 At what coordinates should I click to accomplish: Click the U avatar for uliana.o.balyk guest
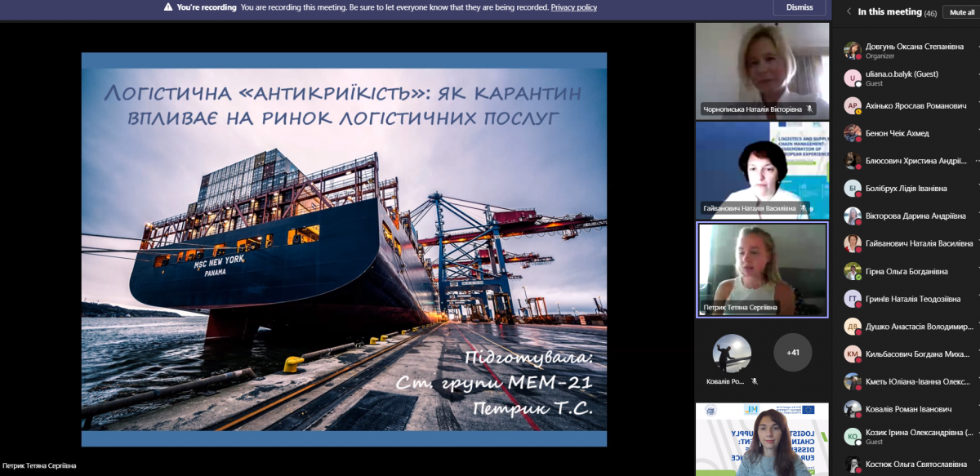(x=853, y=78)
